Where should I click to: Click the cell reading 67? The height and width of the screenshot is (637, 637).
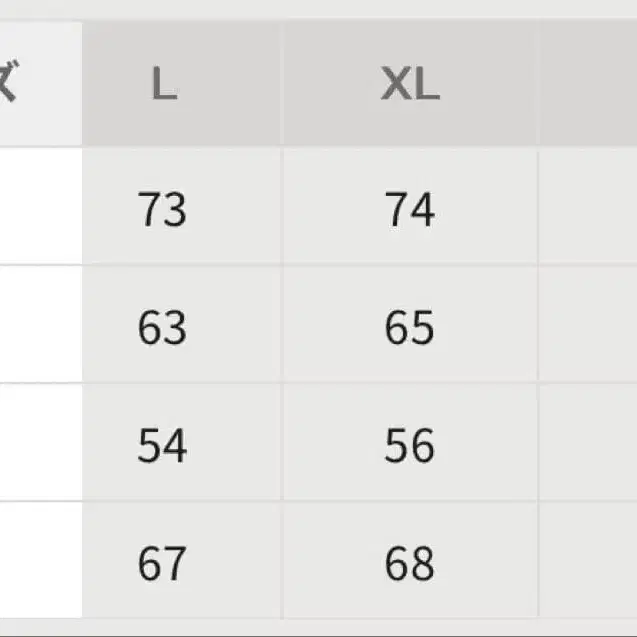(x=162, y=563)
